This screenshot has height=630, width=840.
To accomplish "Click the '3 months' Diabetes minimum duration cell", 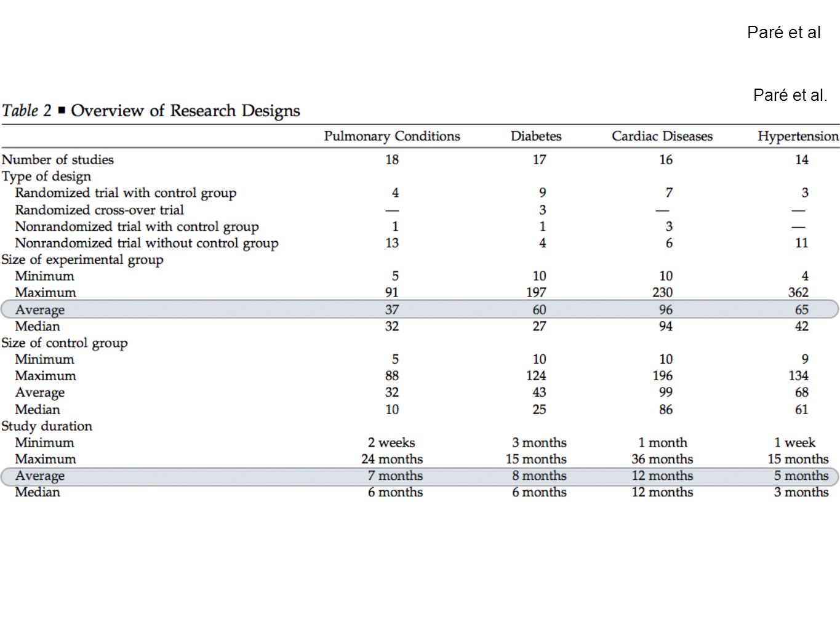I will coord(539,442).
